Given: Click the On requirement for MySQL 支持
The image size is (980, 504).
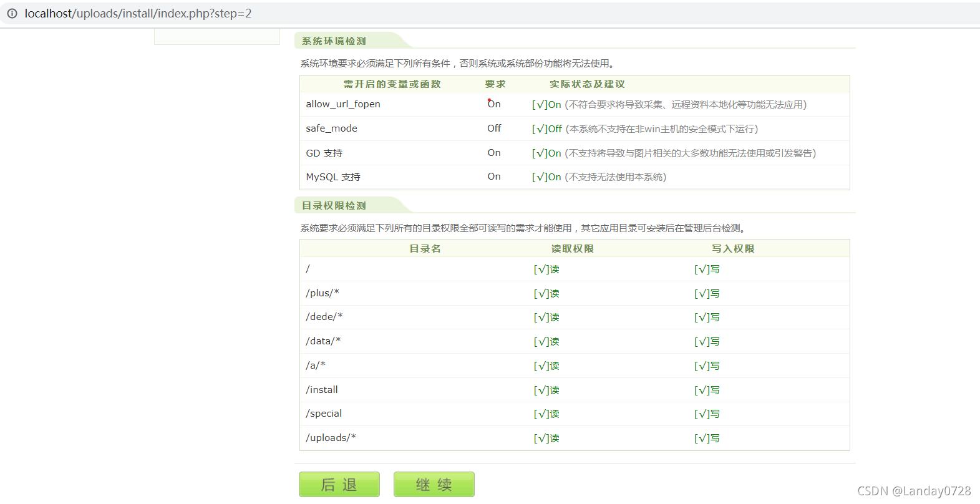Looking at the screenshot, I should point(494,177).
